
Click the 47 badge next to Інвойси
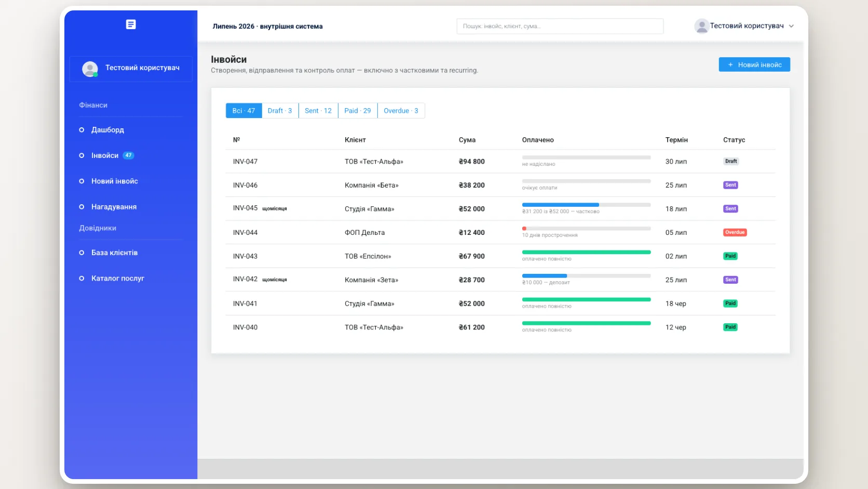[x=128, y=155]
